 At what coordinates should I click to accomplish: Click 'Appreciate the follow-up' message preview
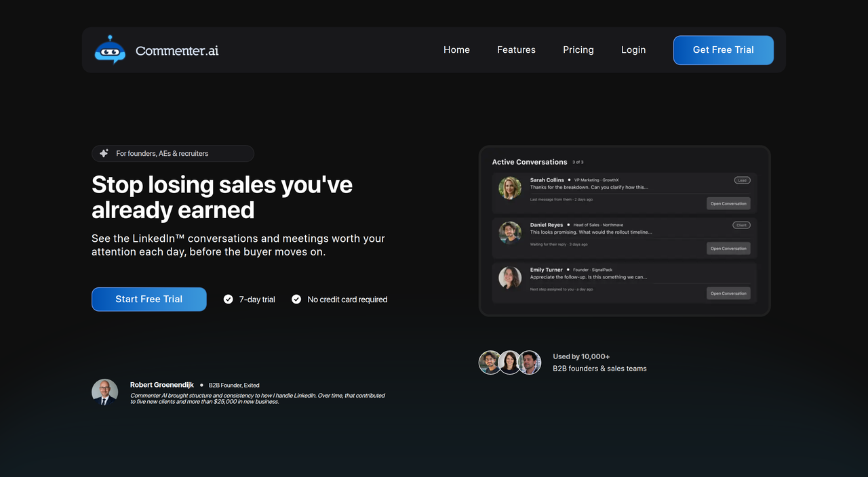pyautogui.click(x=589, y=277)
